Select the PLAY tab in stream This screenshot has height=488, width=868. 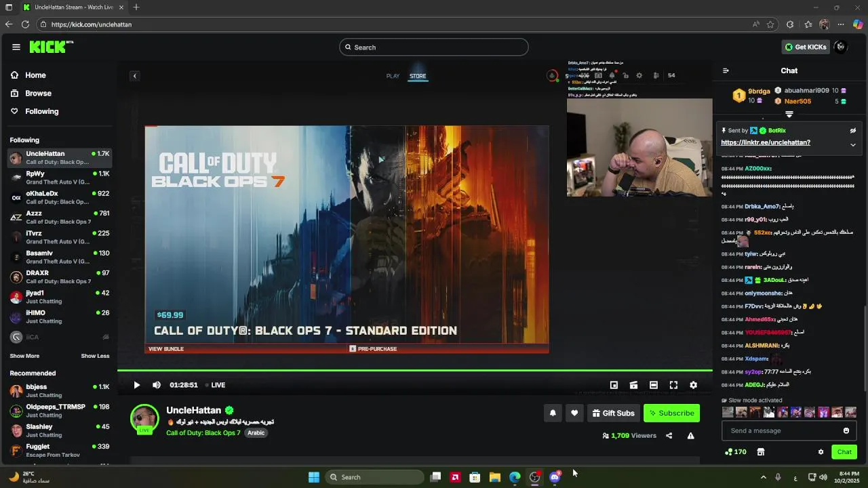393,76
